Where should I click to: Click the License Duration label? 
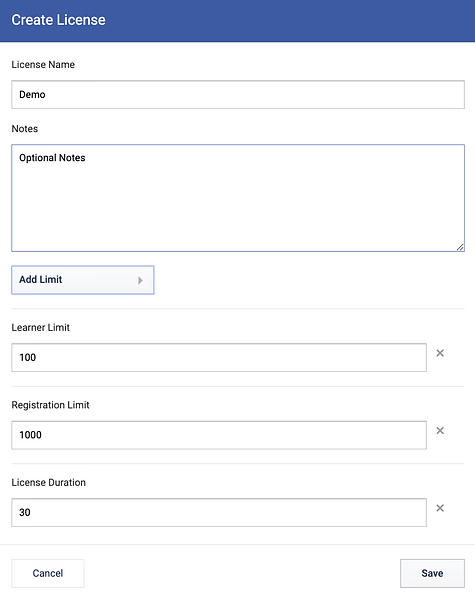[49, 483]
